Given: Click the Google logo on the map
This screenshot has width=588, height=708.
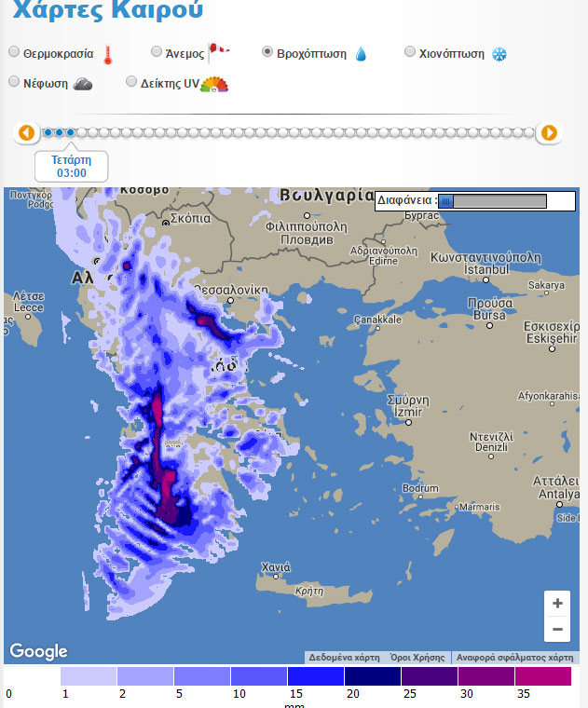Looking at the screenshot, I should [38, 651].
